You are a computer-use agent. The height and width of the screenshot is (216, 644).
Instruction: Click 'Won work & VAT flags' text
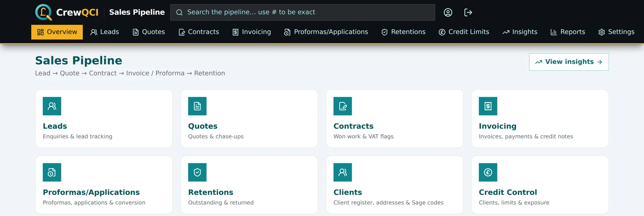click(363, 136)
